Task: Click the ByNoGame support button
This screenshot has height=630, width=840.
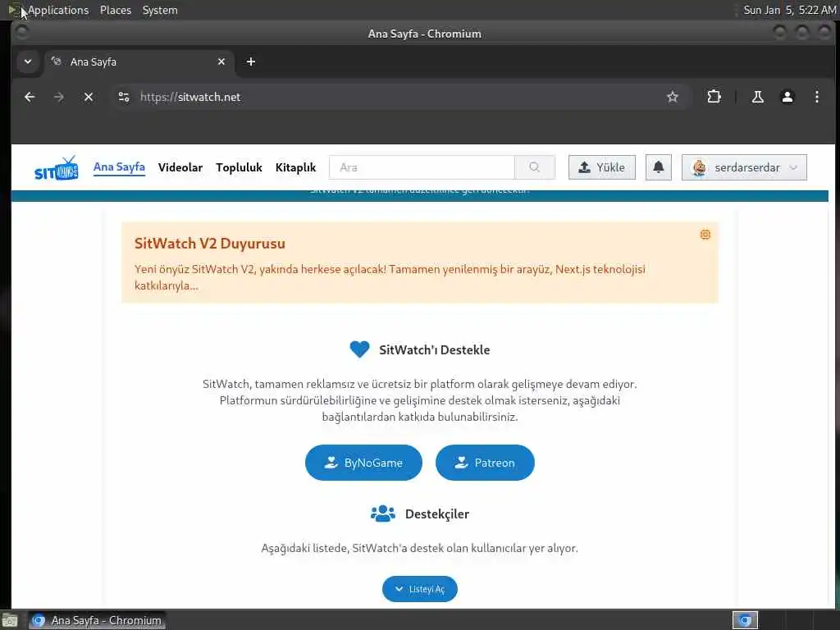Action: click(363, 463)
